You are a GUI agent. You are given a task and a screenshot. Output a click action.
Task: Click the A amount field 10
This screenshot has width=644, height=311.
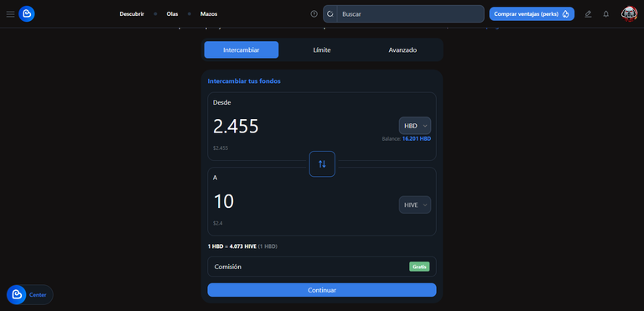(223, 202)
